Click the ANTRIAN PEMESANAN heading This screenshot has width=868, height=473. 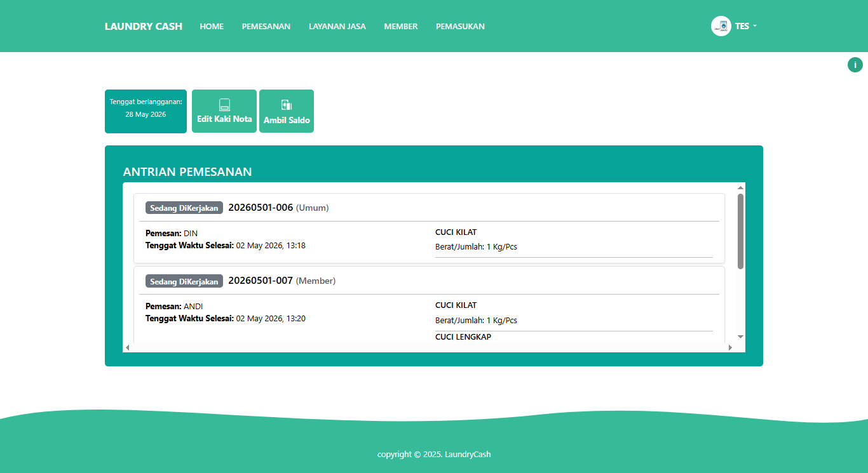[187, 171]
